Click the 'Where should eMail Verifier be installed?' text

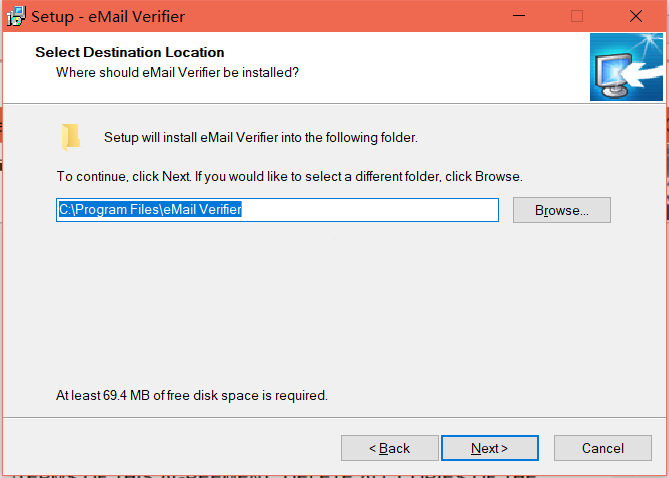pyautogui.click(x=177, y=73)
